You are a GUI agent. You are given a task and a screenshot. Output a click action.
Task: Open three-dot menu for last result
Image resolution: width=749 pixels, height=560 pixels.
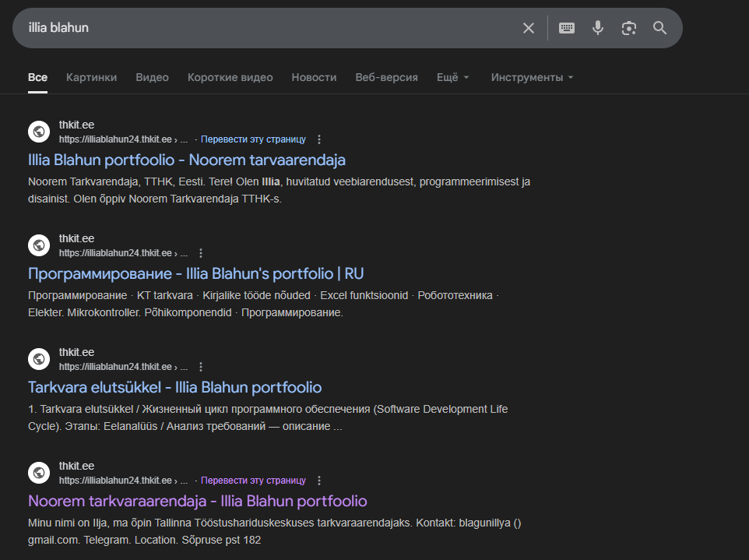[318, 481]
